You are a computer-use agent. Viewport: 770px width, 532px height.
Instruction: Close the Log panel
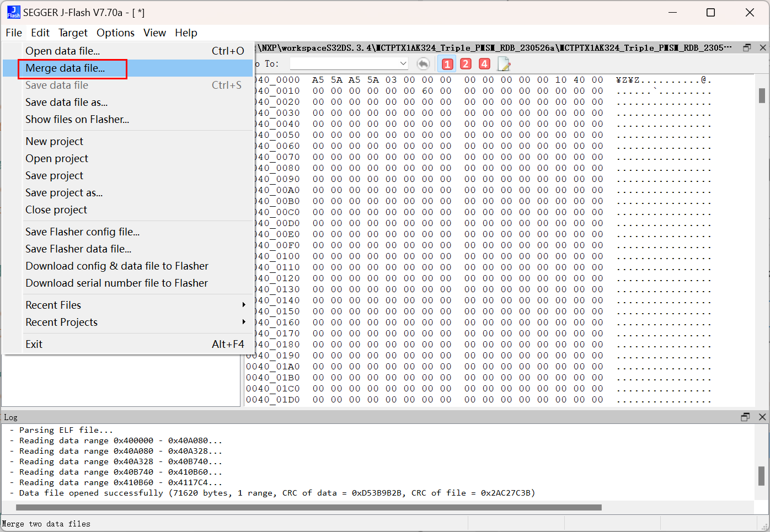(x=762, y=417)
